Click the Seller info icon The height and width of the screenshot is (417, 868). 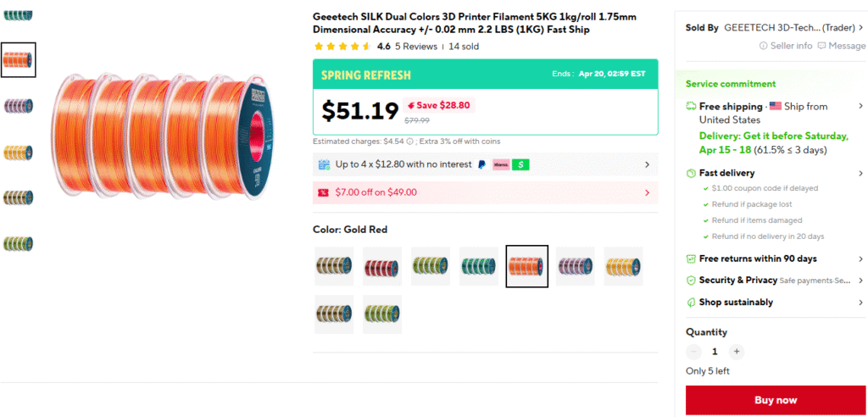point(764,46)
